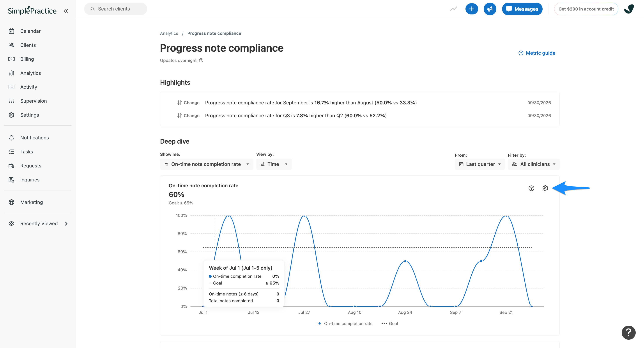The width and height of the screenshot is (644, 348).
Task: Open the Metric guide link
Action: [537, 53]
